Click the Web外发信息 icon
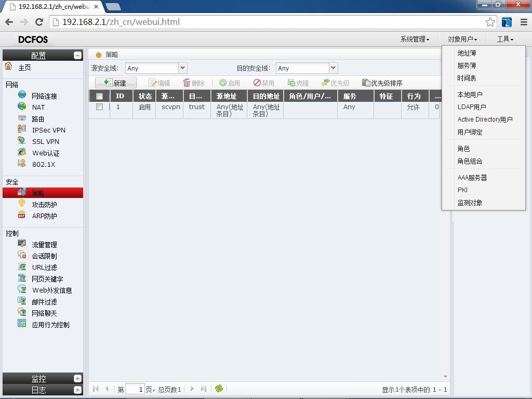532x399 pixels. pos(22,289)
